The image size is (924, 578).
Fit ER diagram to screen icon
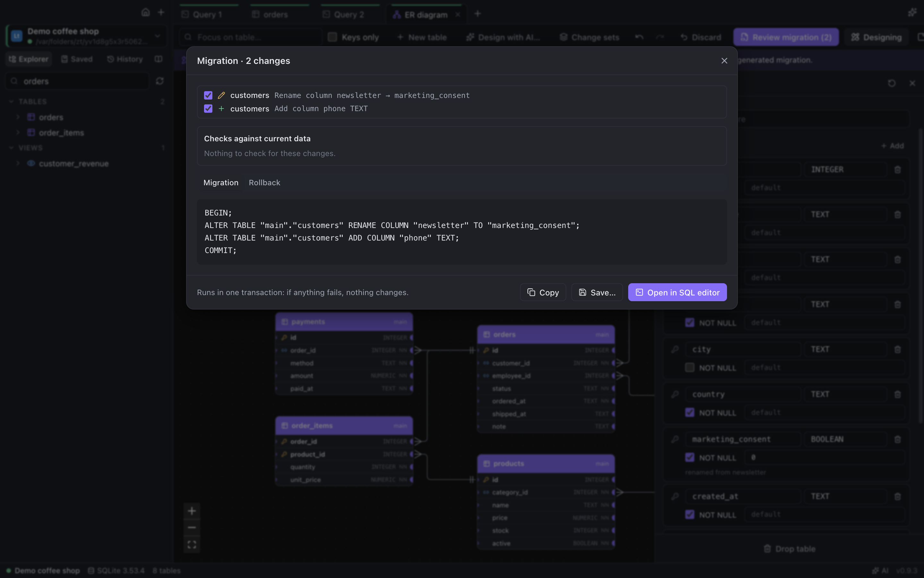pos(192,544)
